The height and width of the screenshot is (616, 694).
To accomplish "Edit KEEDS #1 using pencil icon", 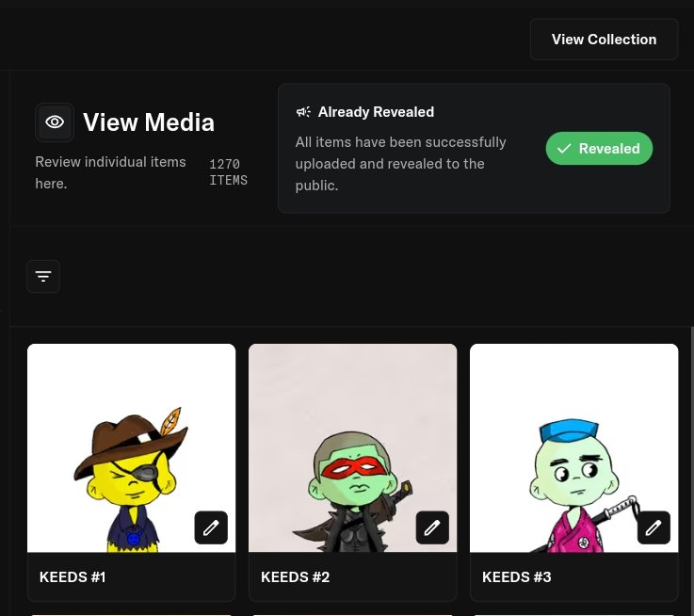I will pos(211,527).
